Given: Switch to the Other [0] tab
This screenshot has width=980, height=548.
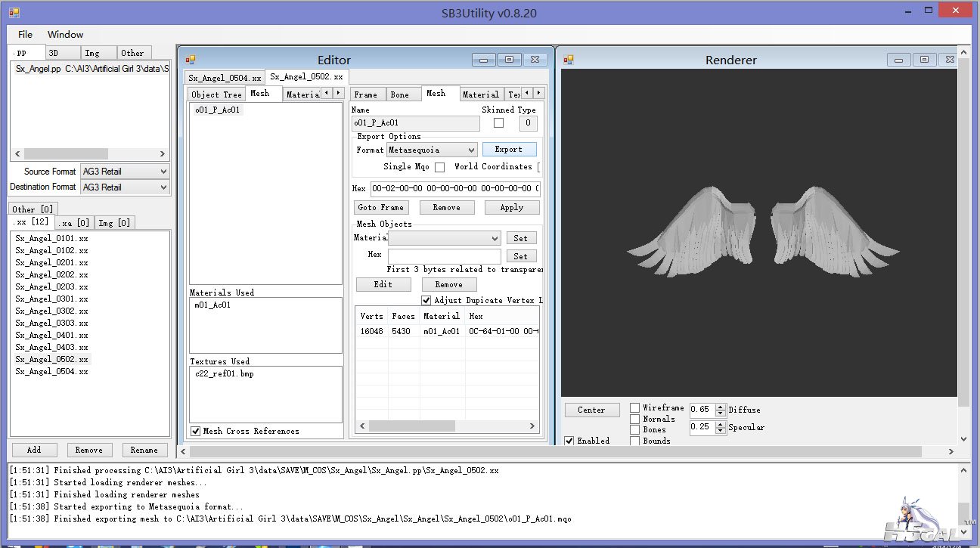Looking at the screenshot, I should coord(33,209).
